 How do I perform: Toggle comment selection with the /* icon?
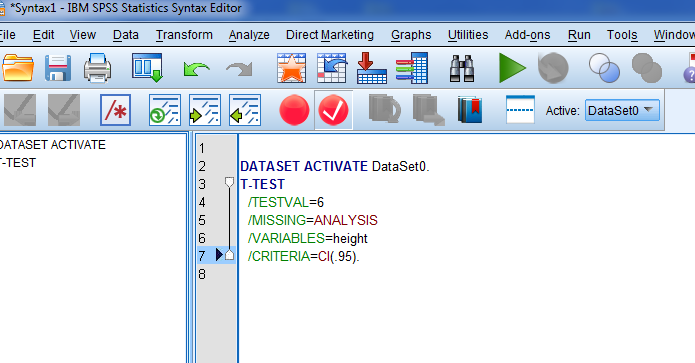click(x=115, y=109)
